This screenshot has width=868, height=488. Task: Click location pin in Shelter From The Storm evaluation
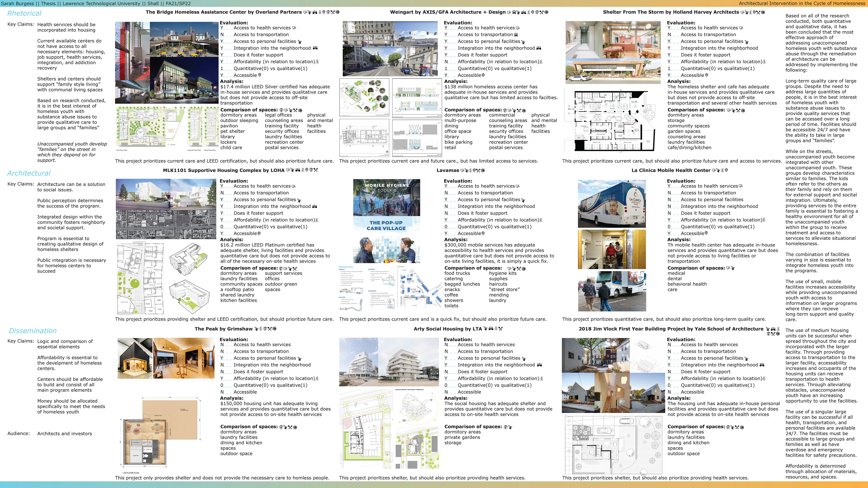tap(707, 75)
